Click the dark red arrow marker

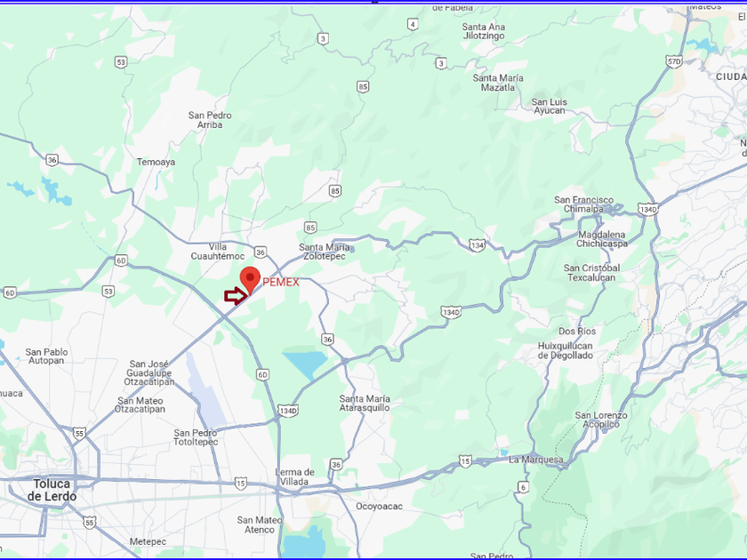click(236, 296)
